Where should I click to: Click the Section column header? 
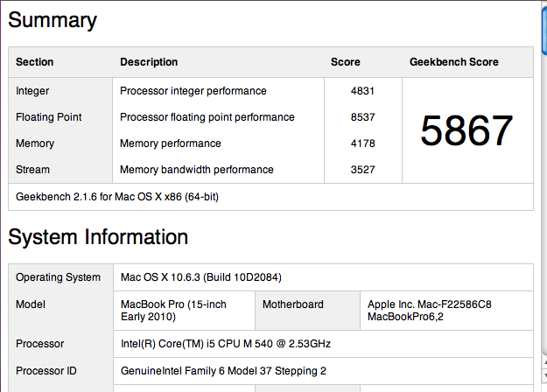coord(34,62)
